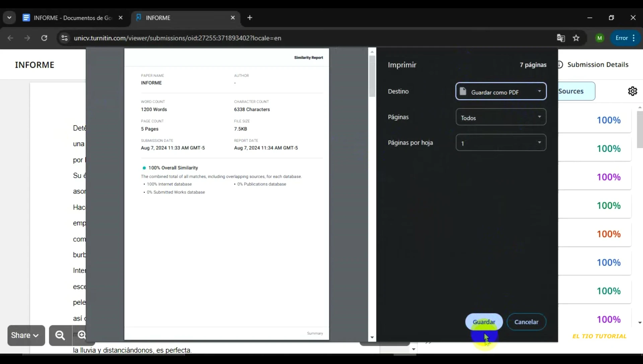Open the Páginas Todos dropdown
The image size is (643, 364).
pyautogui.click(x=501, y=117)
